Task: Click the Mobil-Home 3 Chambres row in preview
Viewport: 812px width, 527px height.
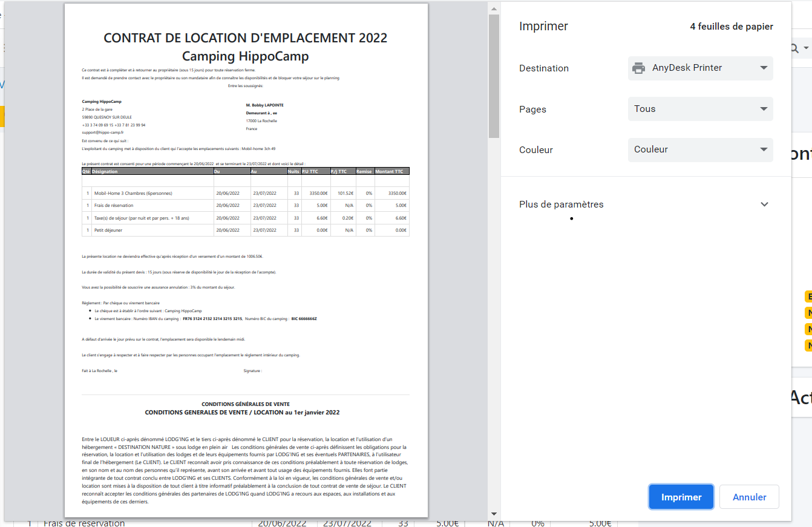Action: point(133,194)
